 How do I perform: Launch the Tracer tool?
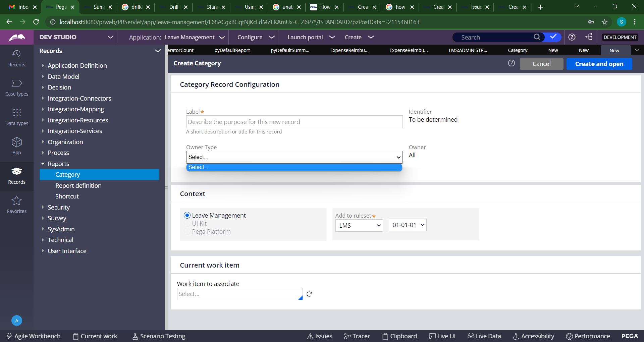pos(357,336)
